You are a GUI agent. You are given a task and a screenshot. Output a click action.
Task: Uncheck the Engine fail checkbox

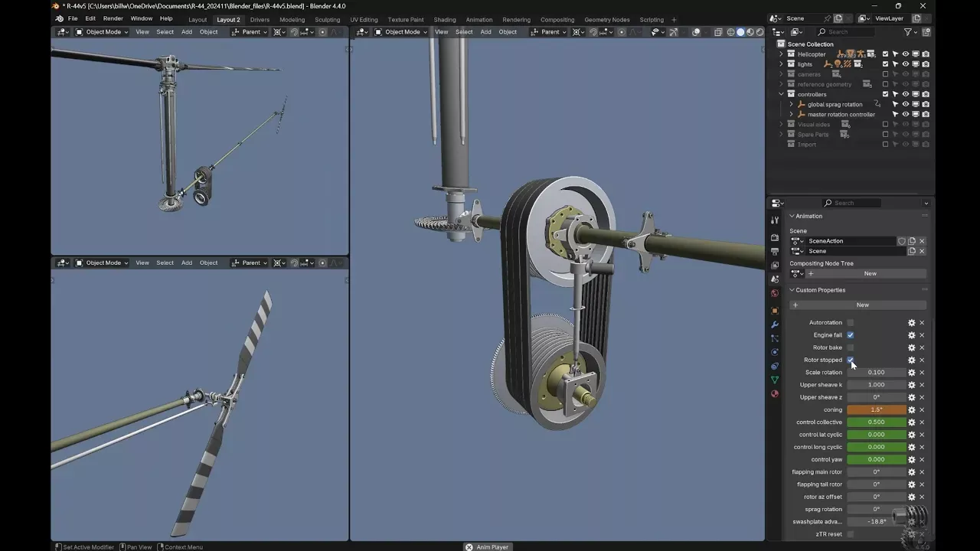click(850, 335)
